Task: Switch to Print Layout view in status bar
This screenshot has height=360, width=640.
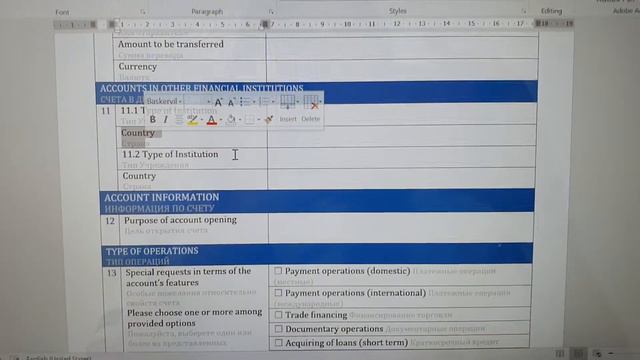Action: point(578,353)
